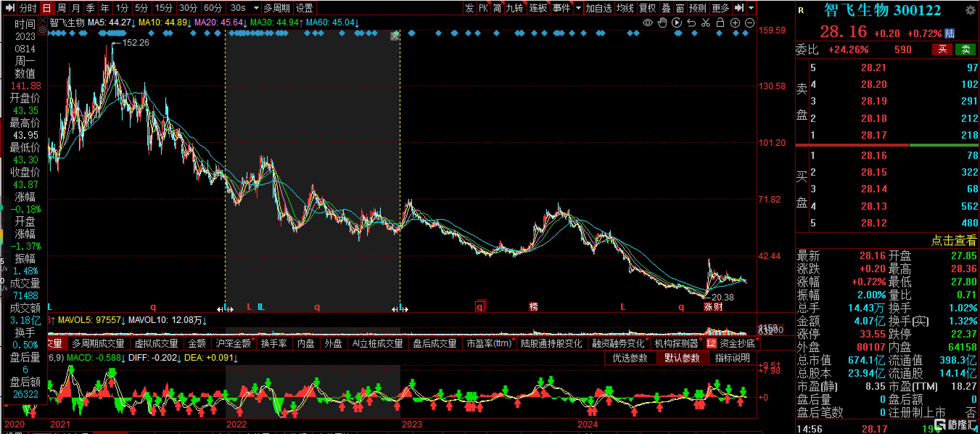Close the data tooltip panel X icon
This screenshot has height=434, width=980.
point(42,20)
